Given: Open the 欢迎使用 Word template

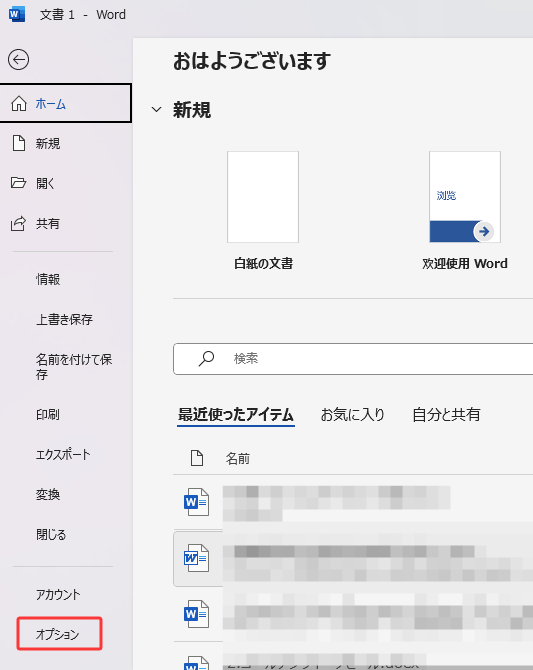Looking at the screenshot, I should click(465, 197).
